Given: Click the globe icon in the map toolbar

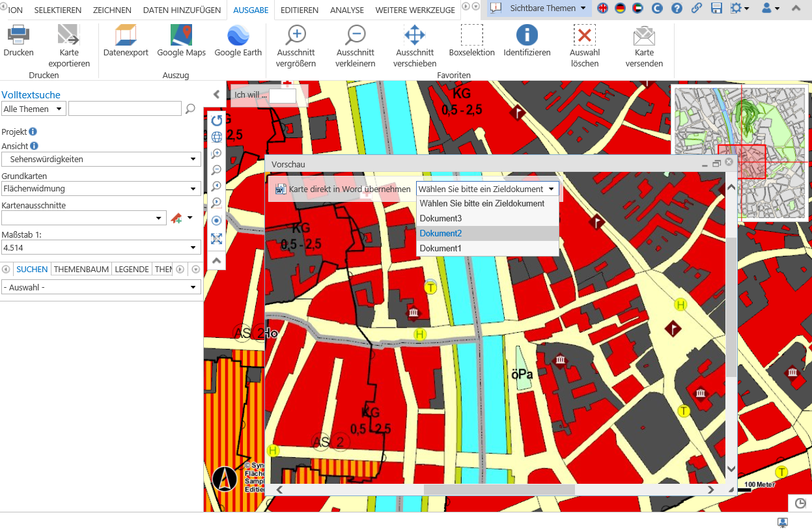Looking at the screenshot, I should (x=216, y=137).
